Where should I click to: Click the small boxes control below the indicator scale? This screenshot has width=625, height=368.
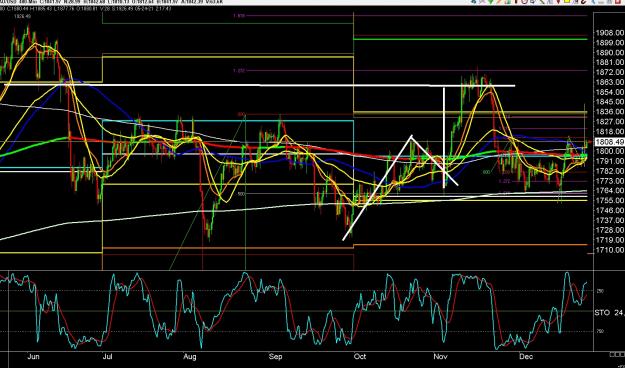(617, 354)
